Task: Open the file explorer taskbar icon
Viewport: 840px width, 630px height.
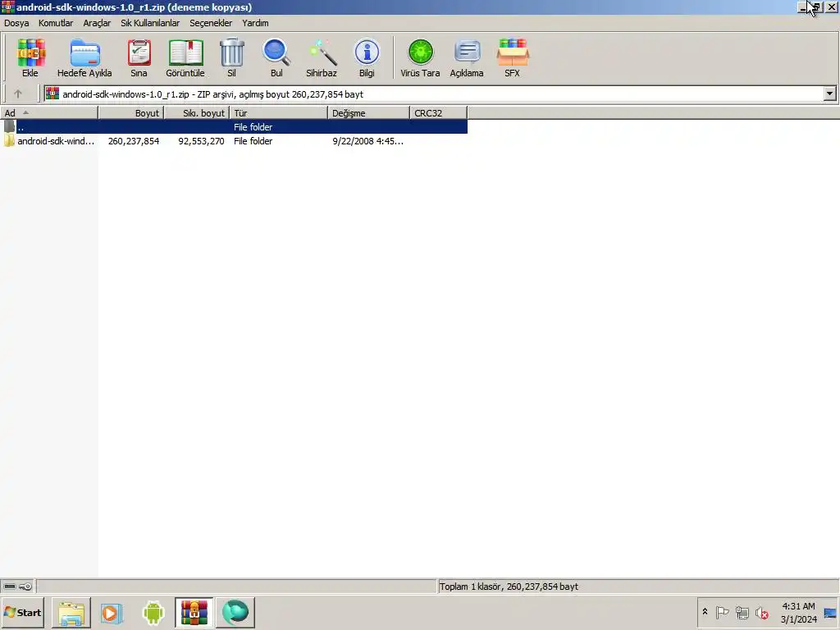Action: (x=71, y=613)
